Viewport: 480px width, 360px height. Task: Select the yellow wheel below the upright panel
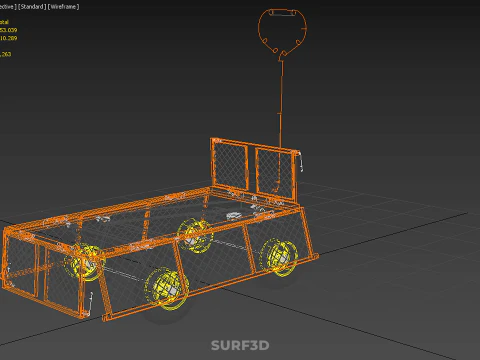278,257
